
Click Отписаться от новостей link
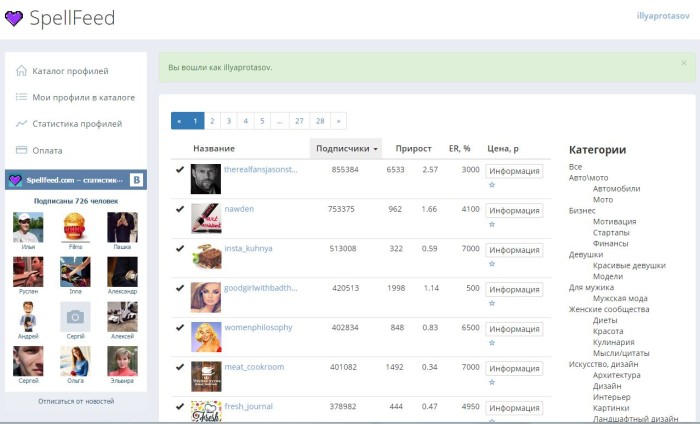tap(76, 401)
